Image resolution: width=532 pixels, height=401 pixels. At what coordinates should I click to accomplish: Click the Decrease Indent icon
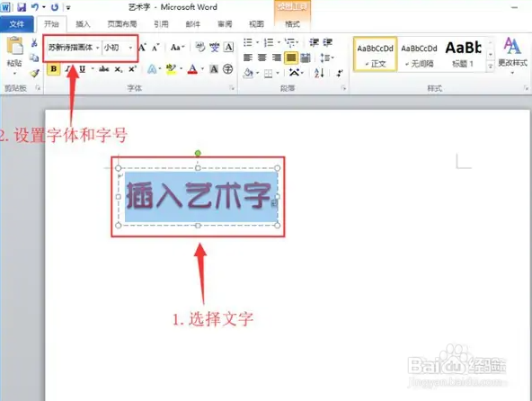point(314,42)
